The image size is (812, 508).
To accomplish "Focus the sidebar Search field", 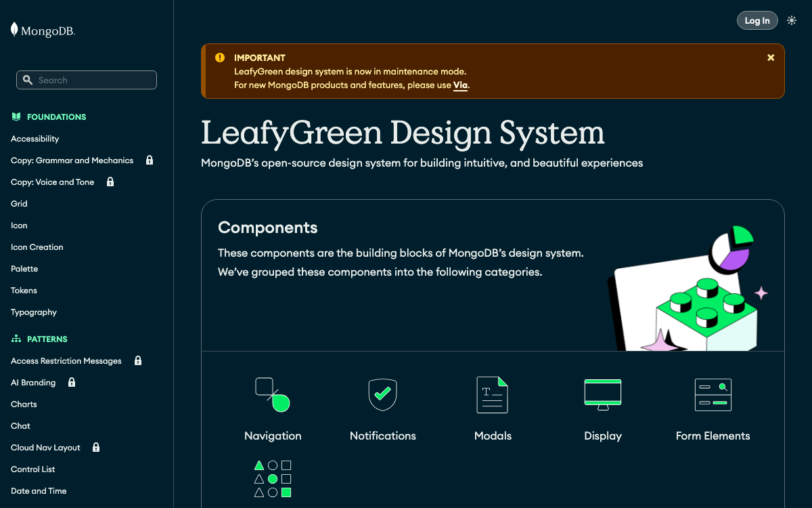I will (x=87, y=80).
